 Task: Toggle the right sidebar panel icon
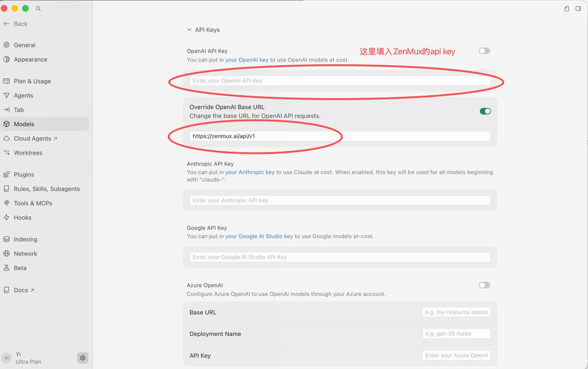coord(578,8)
